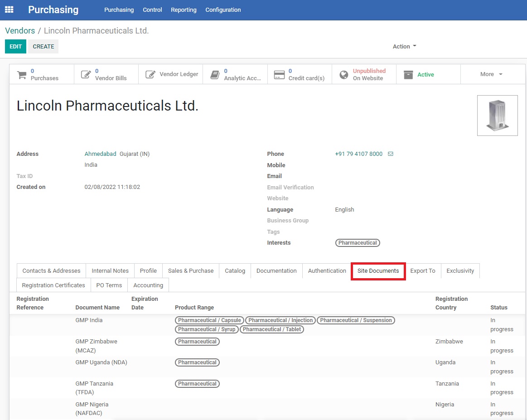Open the Export To tab
The height and width of the screenshot is (420, 527).
(423, 271)
